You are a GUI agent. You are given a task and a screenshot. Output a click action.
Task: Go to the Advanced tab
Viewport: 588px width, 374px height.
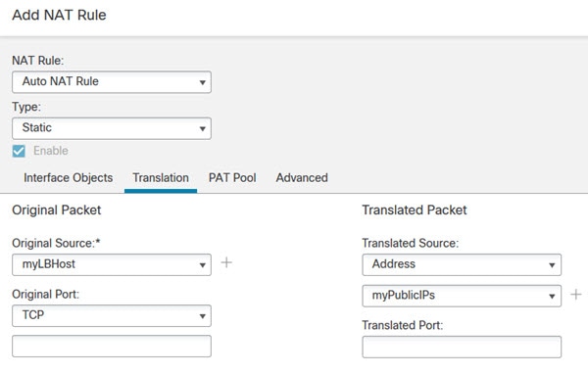click(302, 177)
